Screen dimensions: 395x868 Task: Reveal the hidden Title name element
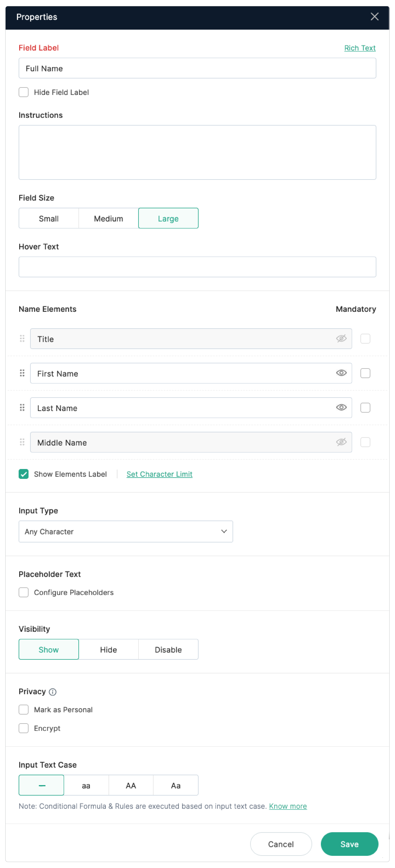(341, 339)
